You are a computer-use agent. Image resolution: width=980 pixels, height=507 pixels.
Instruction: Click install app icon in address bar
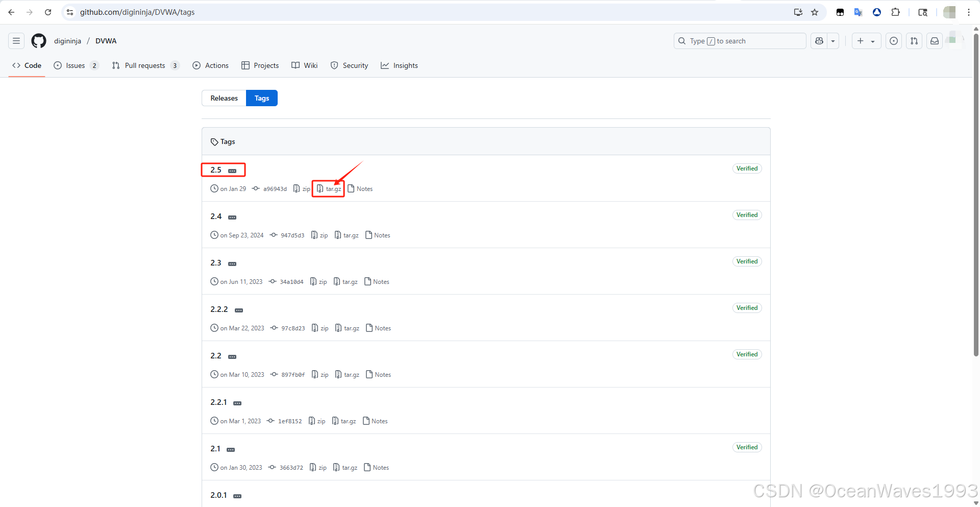(x=798, y=12)
